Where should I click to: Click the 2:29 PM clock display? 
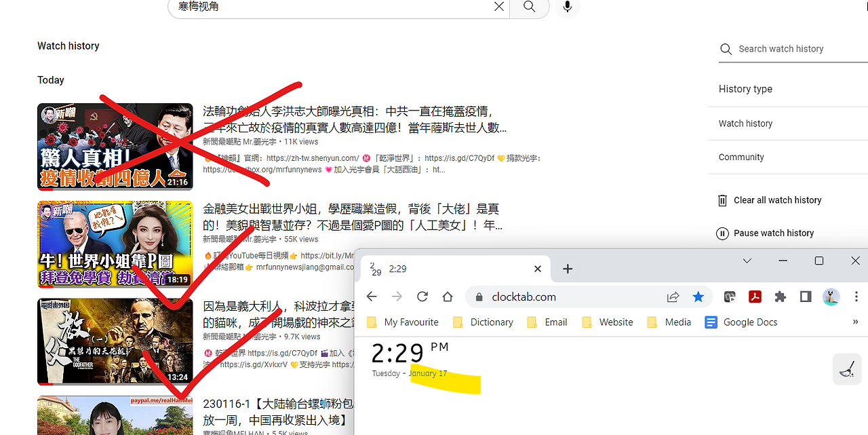click(x=410, y=353)
